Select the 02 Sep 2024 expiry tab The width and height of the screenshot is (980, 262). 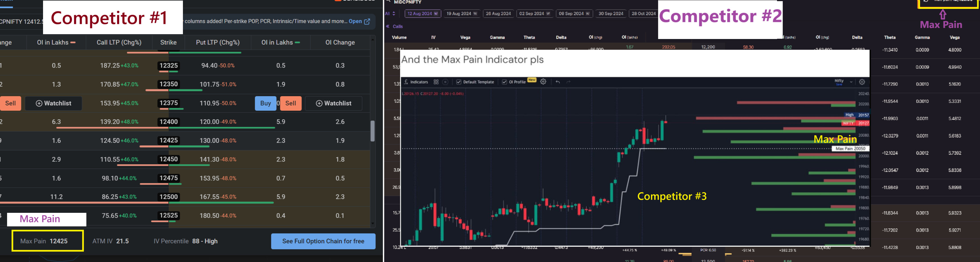coord(534,14)
